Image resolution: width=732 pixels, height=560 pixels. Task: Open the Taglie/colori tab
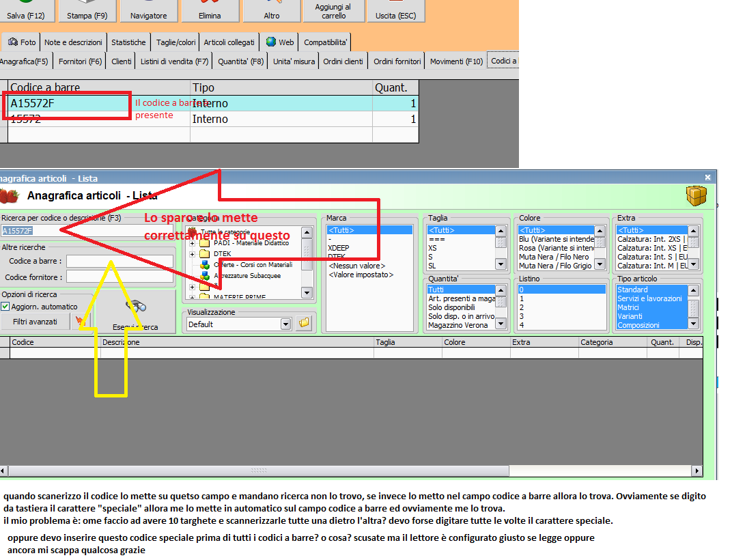(x=175, y=42)
